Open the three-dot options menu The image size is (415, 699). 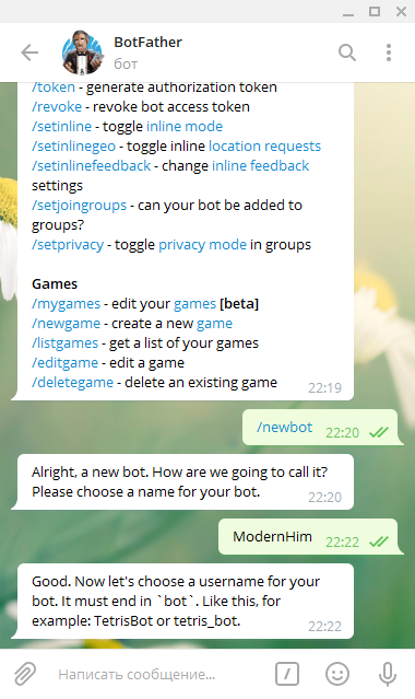pyautogui.click(x=389, y=53)
